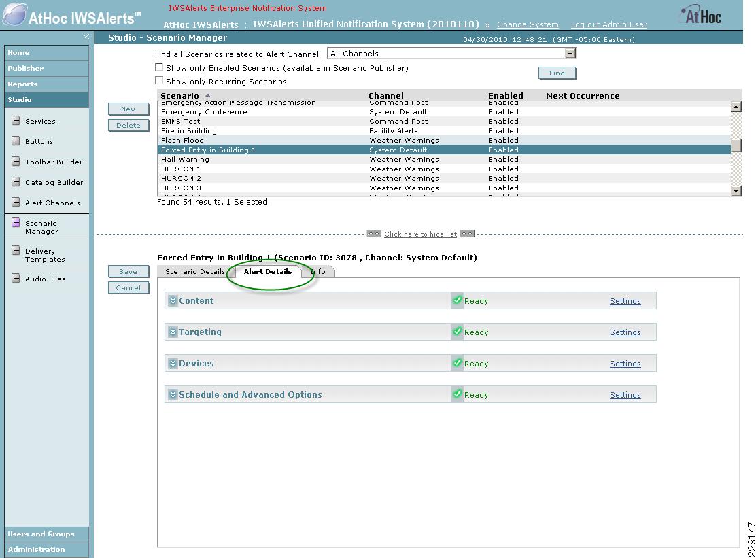Image resolution: width=756 pixels, height=558 pixels.
Task: Click the AtHoc IWSAlerts logo
Action: pos(72,14)
